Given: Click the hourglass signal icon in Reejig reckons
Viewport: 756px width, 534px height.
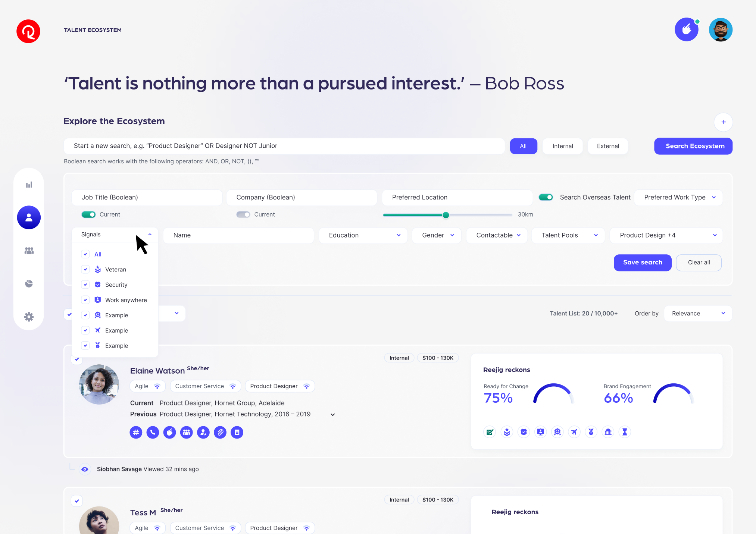Looking at the screenshot, I should (x=625, y=432).
